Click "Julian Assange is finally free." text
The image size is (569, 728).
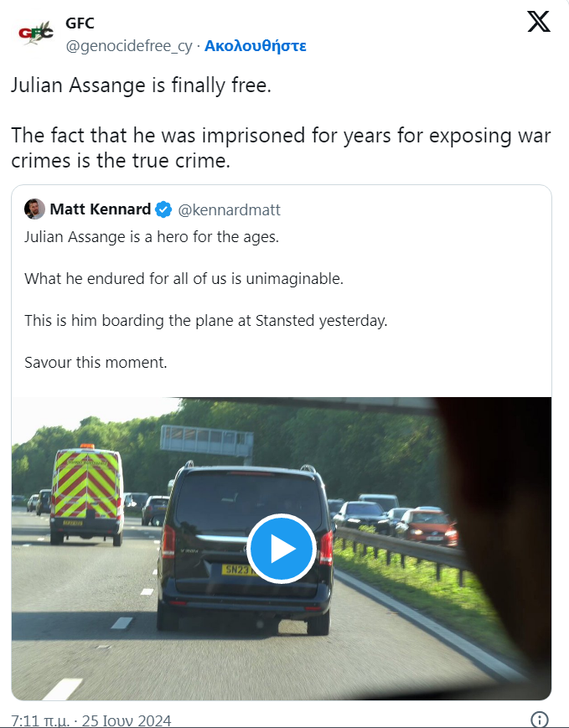pyautogui.click(x=141, y=86)
